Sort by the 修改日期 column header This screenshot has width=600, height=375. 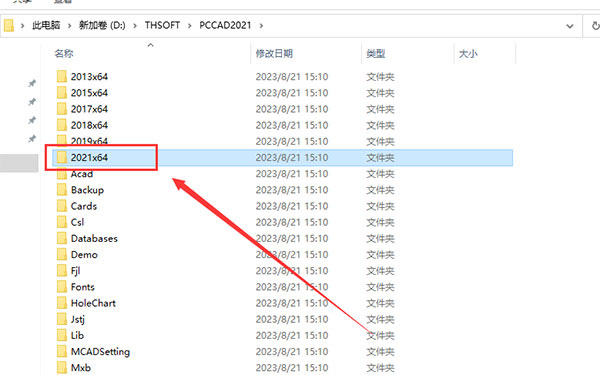coord(274,54)
